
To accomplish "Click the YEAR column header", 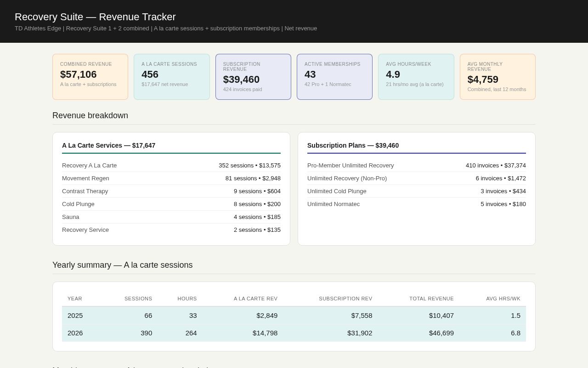I will (x=75, y=299).
